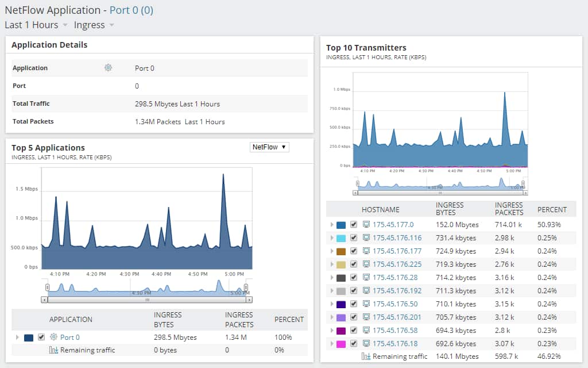This screenshot has width=588, height=368.
Task: Open the Last 1 Hours time selector
Action: (x=32, y=25)
